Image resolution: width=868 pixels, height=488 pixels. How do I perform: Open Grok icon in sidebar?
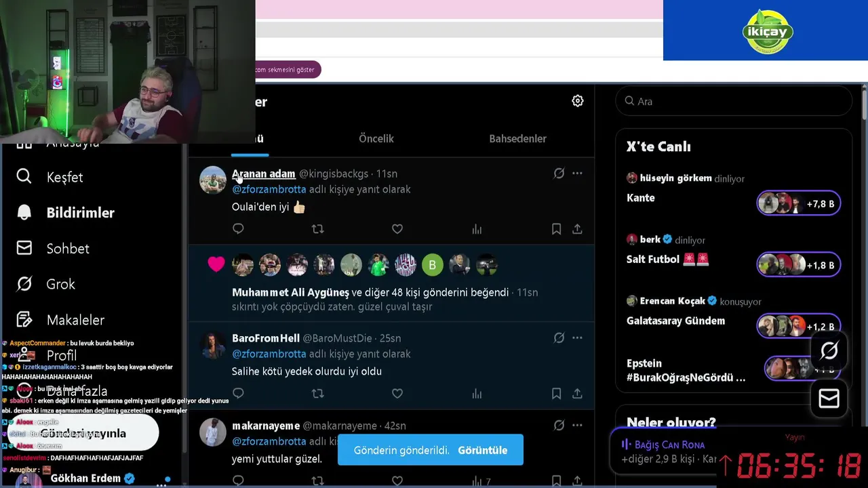coord(24,284)
